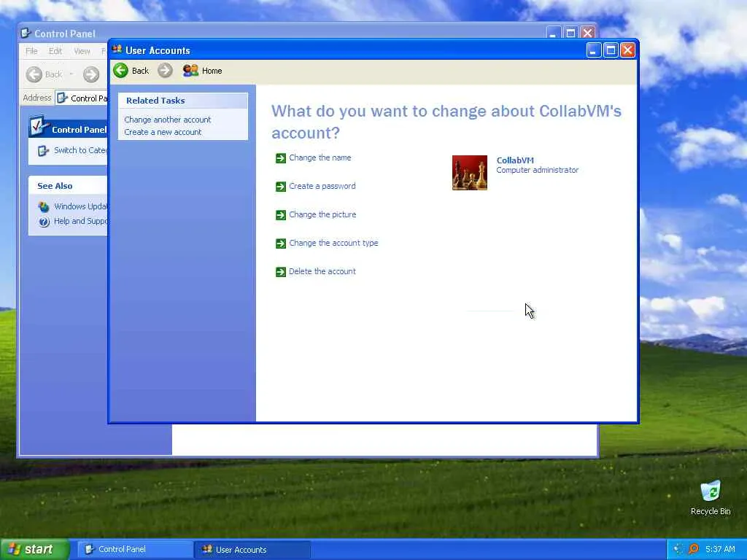Click the Control Panel title bar icon
Viewport: 747px width, 560px height.
coord(26,33)
